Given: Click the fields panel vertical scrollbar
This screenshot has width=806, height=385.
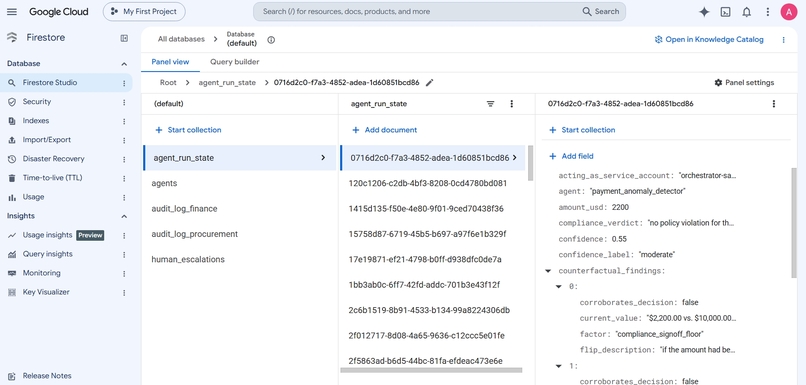Looking at the screenshot, I should 795,222.
